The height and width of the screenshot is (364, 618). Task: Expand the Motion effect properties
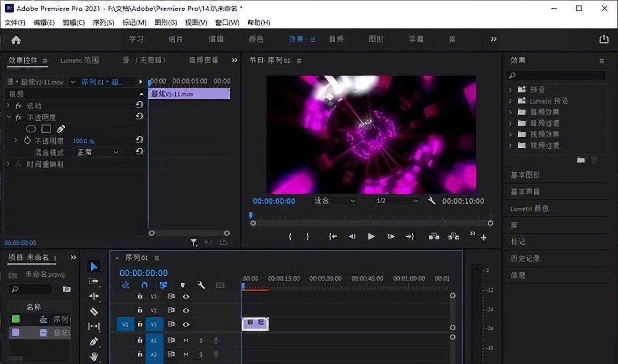[x=8, y=106]
